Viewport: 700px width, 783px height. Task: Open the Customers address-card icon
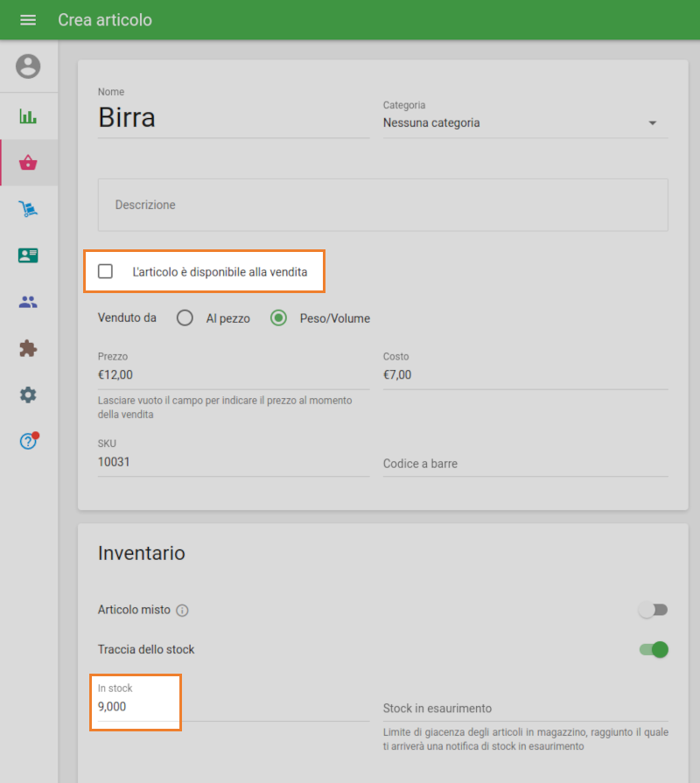tap(28, 255)
